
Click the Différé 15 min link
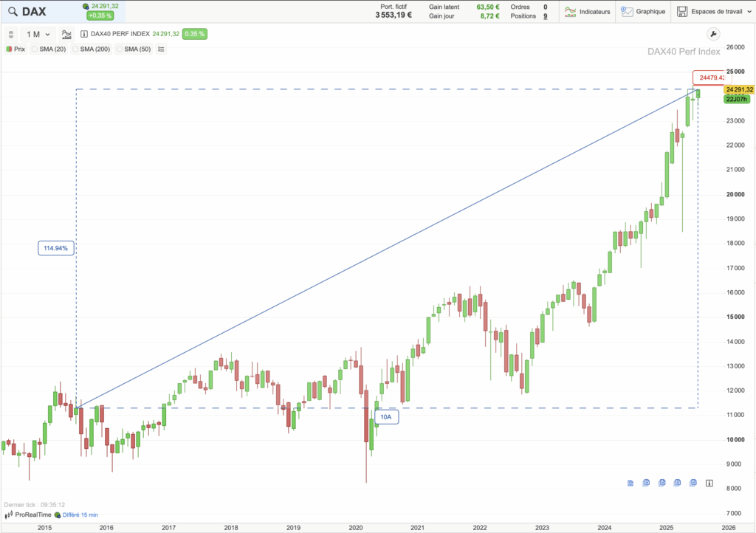click(80, 515)
